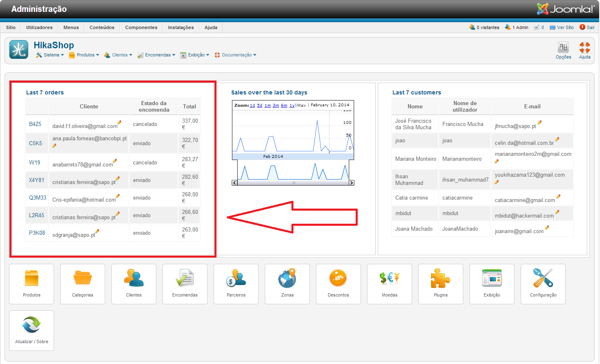
Task: Expand the Sistema dropdown menu
Action: 51,55
